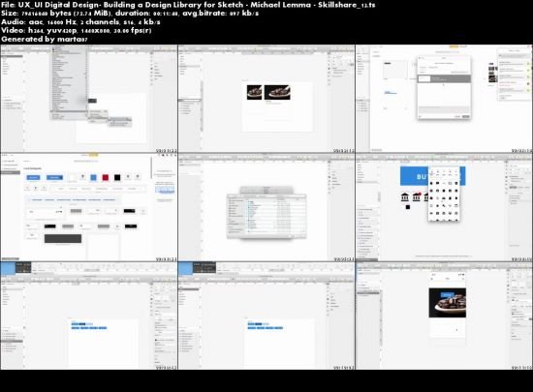Click the blue BUT button banner
Image resolution: width=533 pixels, height=392 pixels.
[414, 176]
